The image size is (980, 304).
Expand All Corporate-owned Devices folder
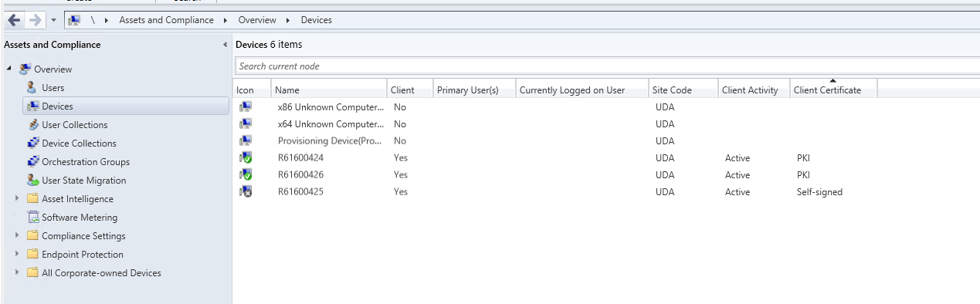17,273
